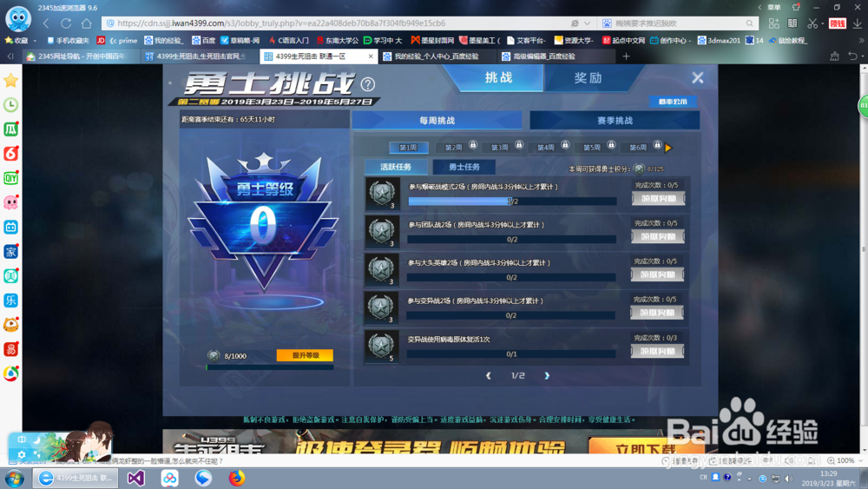This screenshot has height=489, width=868.
Task: Click the pink octopus sidebar icon
Action: (x=10, y=202)
